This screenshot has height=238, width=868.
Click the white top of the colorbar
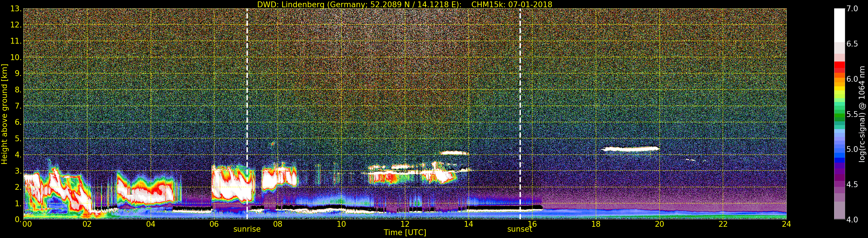click(x=839, y=25)
